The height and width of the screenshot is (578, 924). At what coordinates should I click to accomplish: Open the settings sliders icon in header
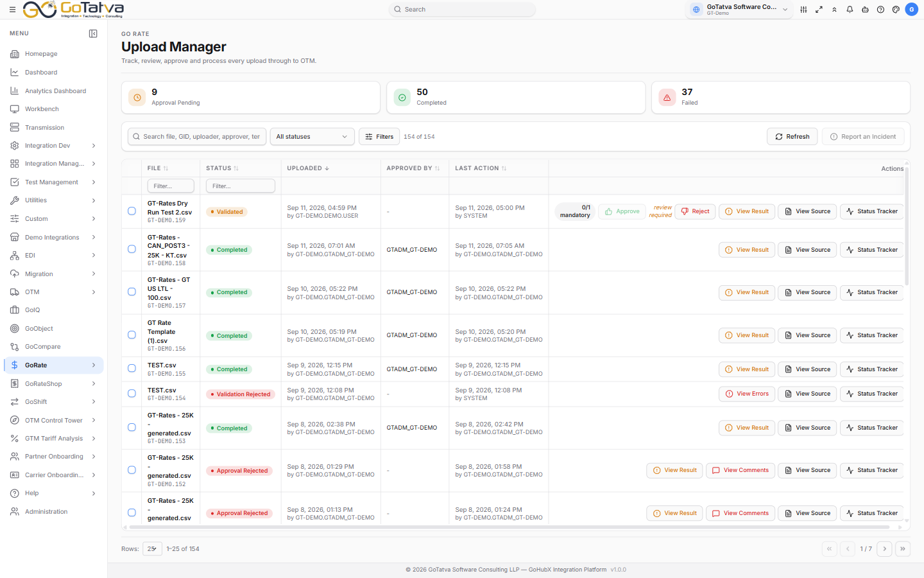pyautogui.click(x=803, y=10)
